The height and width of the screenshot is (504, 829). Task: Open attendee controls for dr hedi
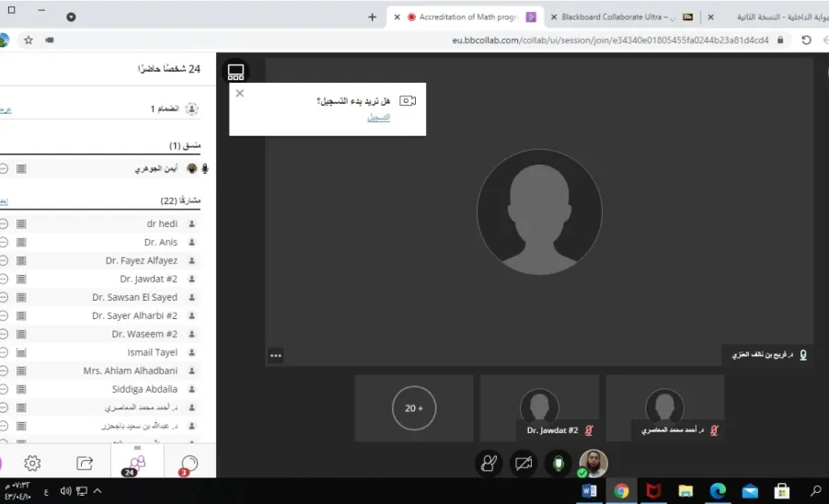pos(4,224)
